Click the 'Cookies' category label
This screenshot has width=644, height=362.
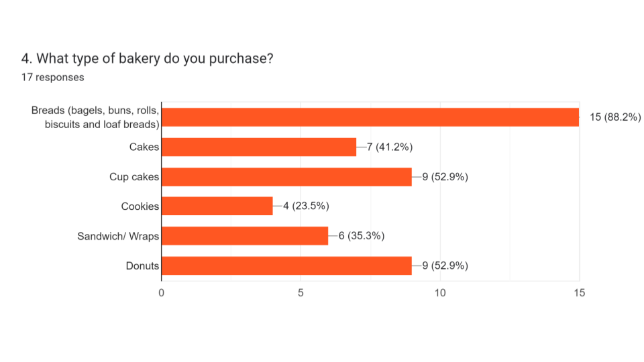[140, 206]
